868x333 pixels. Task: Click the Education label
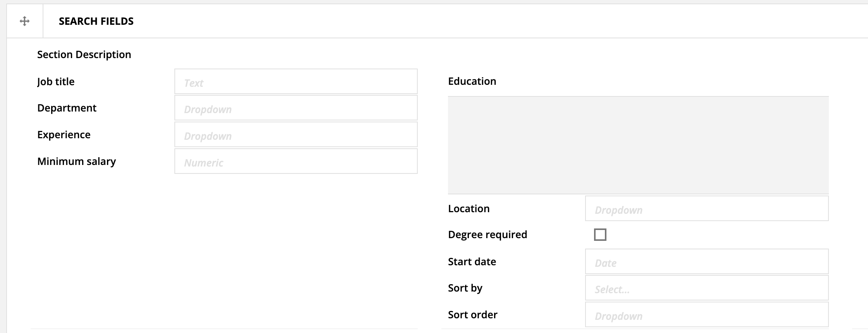click(472, 81)
